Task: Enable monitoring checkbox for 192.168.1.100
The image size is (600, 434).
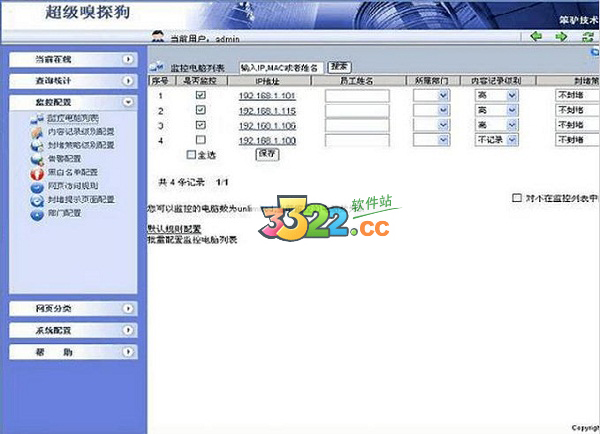Action: click(201, 141)
